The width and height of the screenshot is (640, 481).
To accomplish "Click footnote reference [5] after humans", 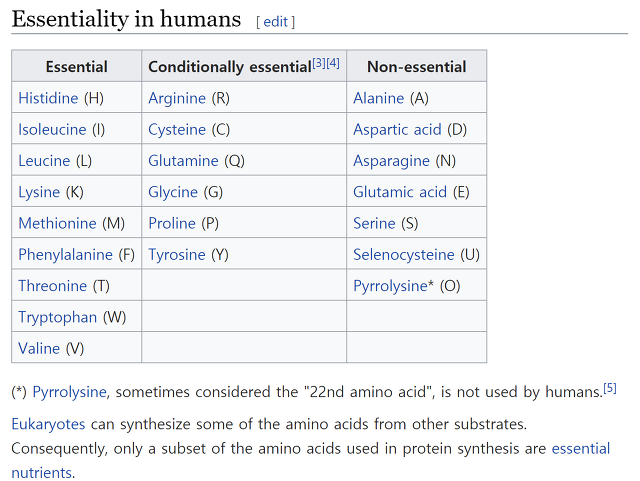I will coord(610,388).
